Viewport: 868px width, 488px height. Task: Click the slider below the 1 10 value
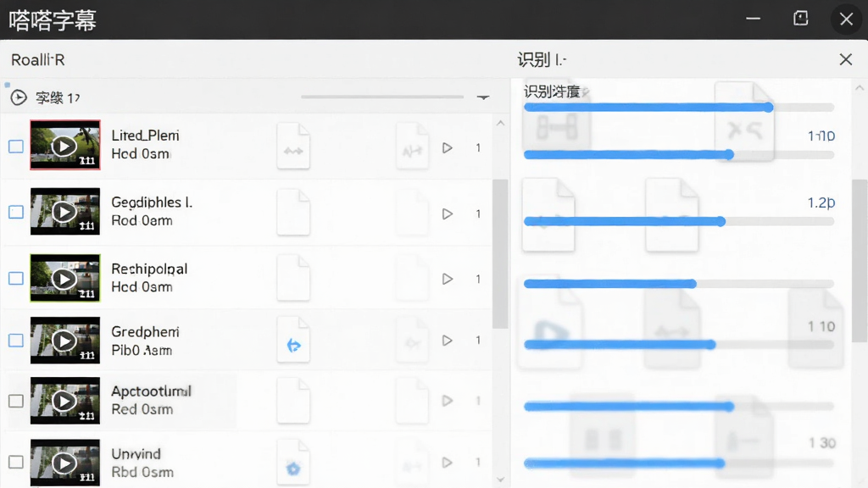pyautogui.click(x=679, y=345)
